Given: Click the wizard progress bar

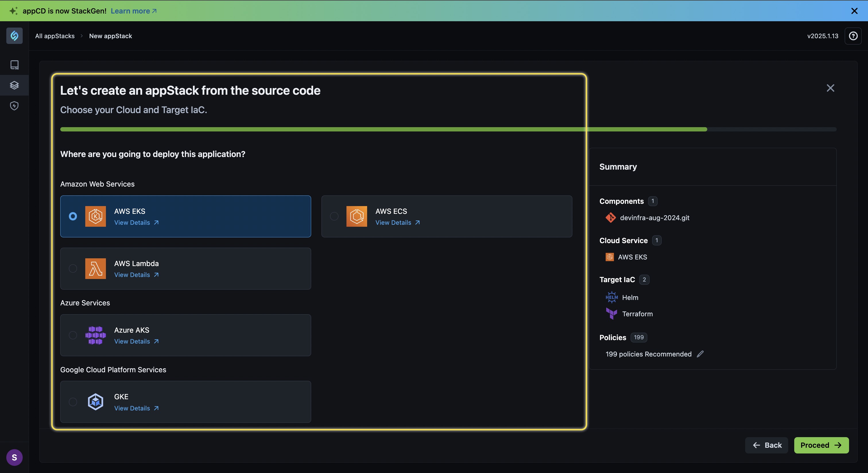Looking at the screenshot, I should (x=448, y=129).
